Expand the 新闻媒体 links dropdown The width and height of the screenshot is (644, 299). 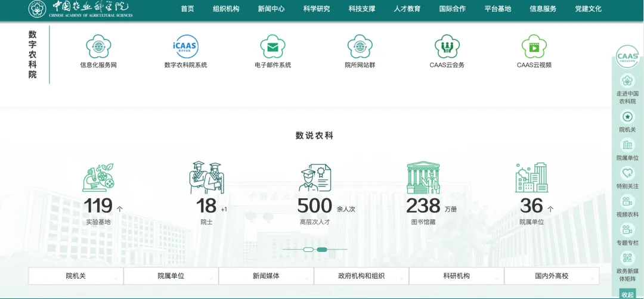[x=266, y=276]
